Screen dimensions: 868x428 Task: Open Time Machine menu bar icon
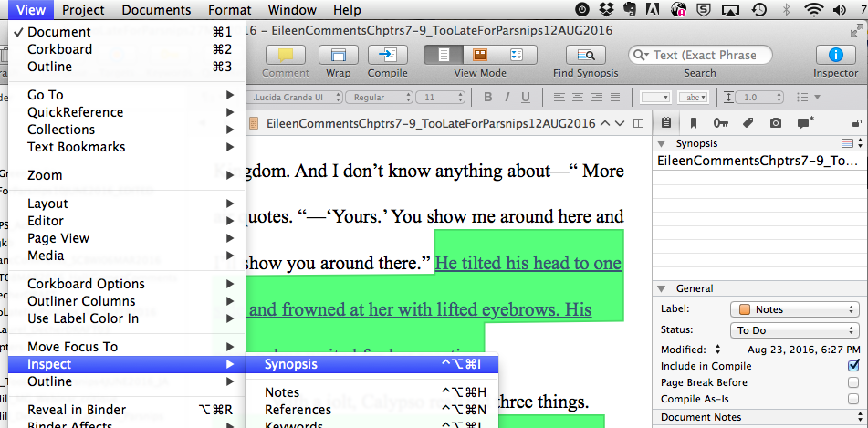[x=759, y=9]
